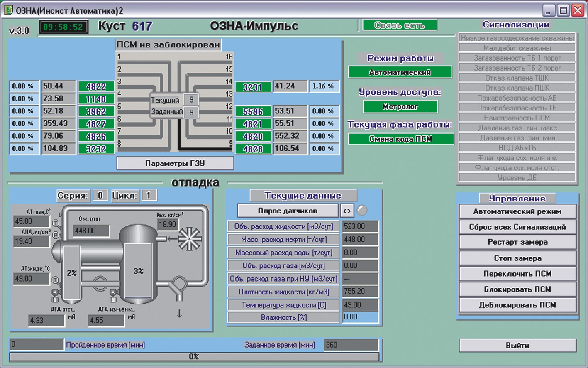Viewport: 588px width, 368px height.
Task: Click the separator vessel showing 2%
Action: click(71, 272)
